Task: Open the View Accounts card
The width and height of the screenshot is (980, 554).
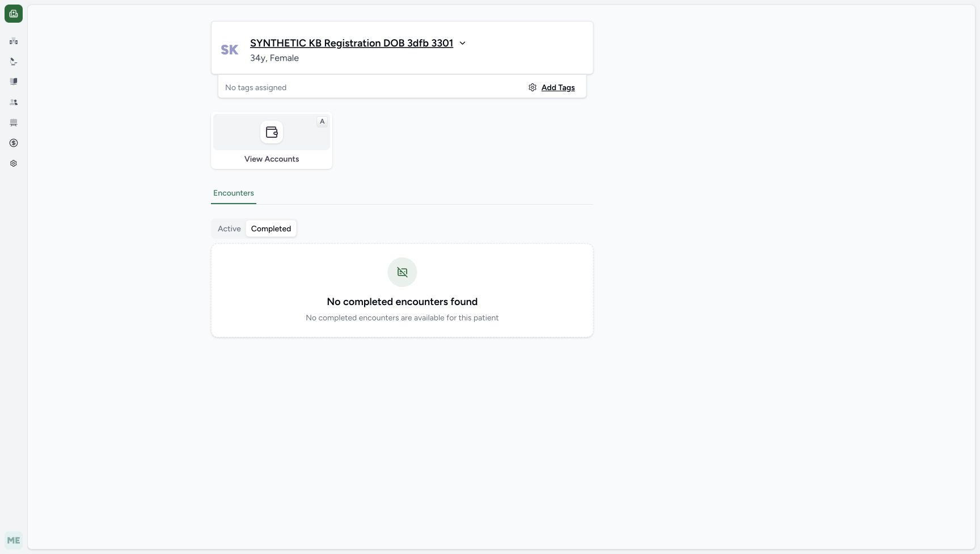Action: click(272, 140)
